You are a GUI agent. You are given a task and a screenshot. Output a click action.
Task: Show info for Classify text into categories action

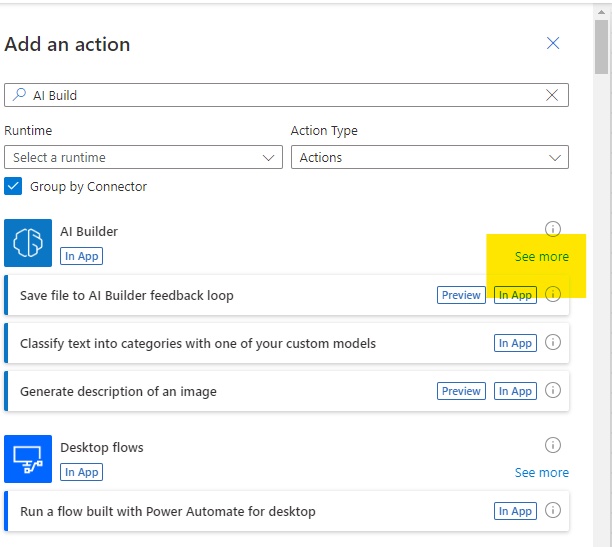coord(553,342)
